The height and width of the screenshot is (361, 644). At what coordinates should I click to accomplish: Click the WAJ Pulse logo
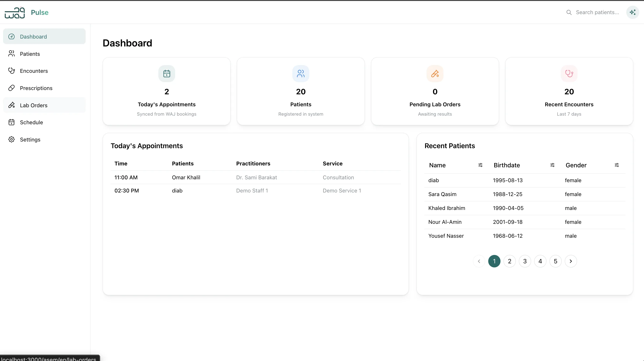pyautogui.click(x=27, y=12)
